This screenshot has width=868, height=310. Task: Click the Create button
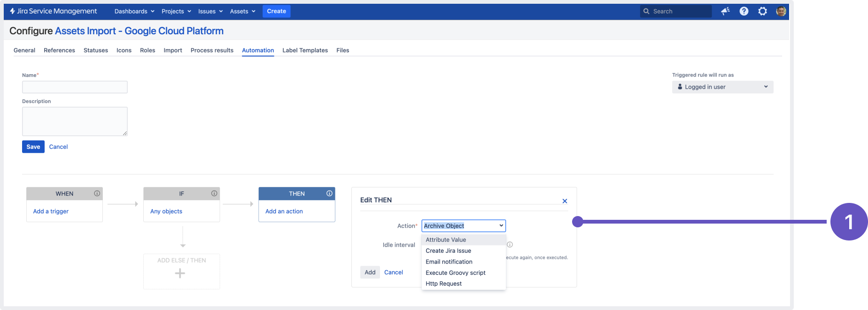[277, 11]
